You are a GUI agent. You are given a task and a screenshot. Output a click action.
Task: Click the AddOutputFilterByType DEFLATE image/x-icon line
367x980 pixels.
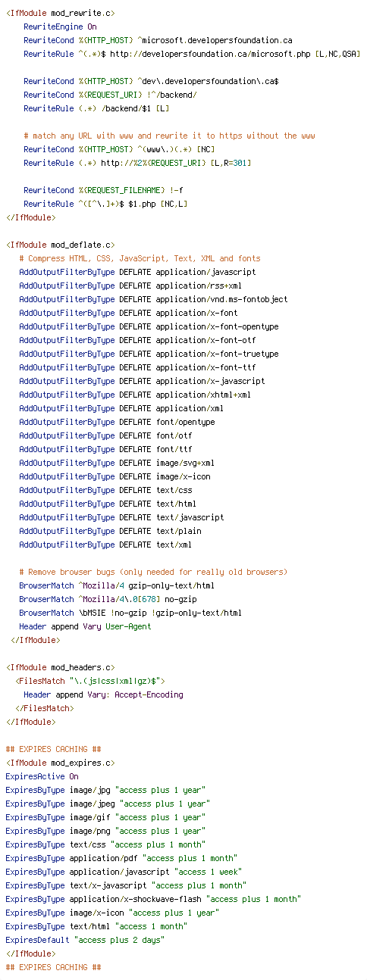coord(114,476)
